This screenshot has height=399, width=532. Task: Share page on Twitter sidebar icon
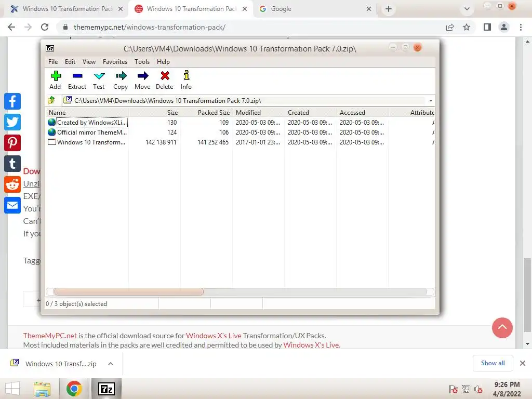[x=12, y=122]
